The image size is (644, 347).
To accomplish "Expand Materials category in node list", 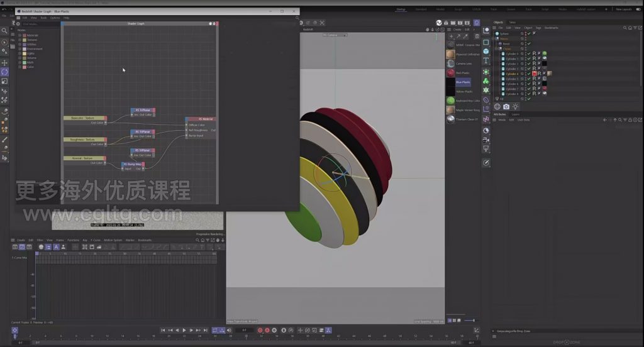I will click(x=19, y=35).
